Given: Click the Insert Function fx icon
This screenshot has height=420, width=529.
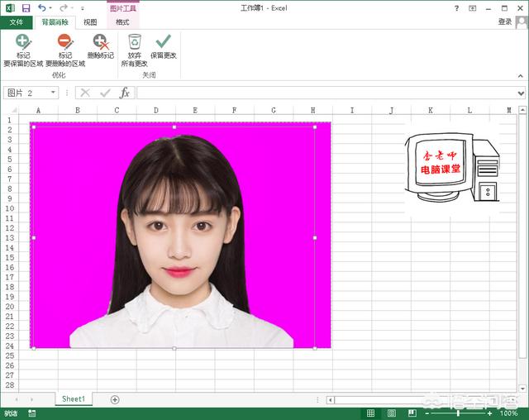Looking at the screenshot, I should tap(125, 93).
